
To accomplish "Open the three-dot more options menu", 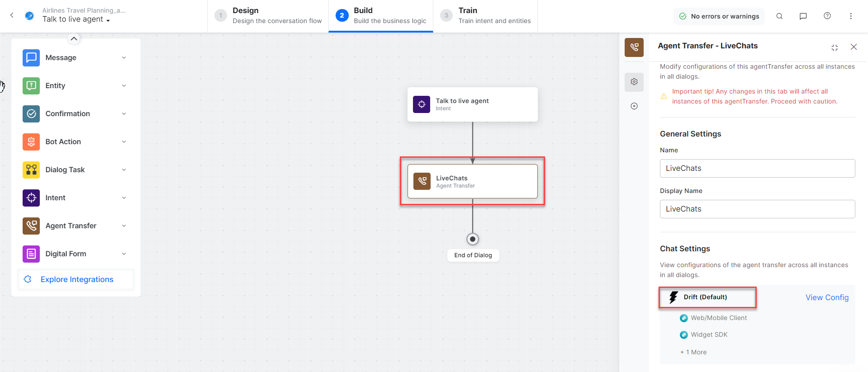I will [850, 16].
